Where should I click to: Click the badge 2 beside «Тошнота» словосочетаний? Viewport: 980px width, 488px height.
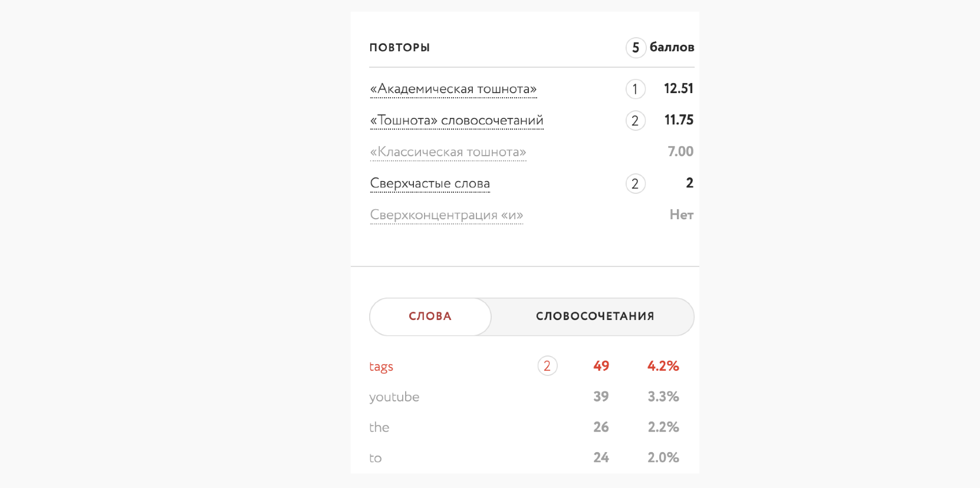[635, 121]
